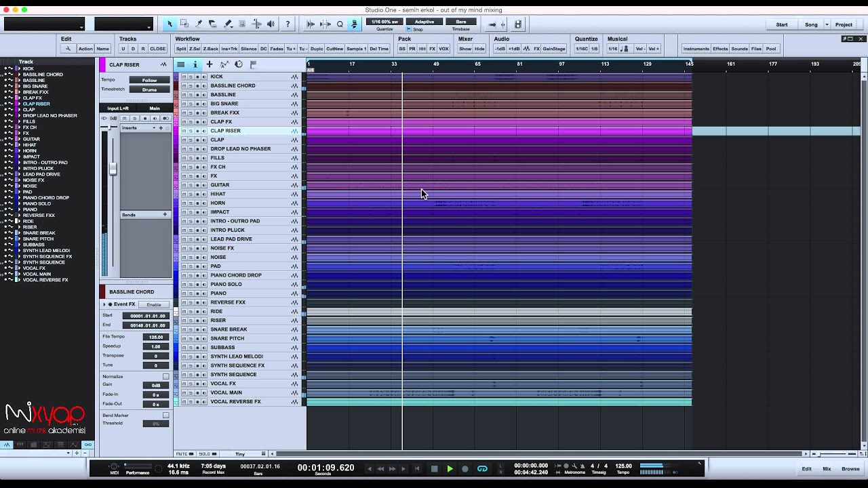This screenshot has width=868, height=488.
Task: Show automation icon above track list
Action: (x=224, y=64)
